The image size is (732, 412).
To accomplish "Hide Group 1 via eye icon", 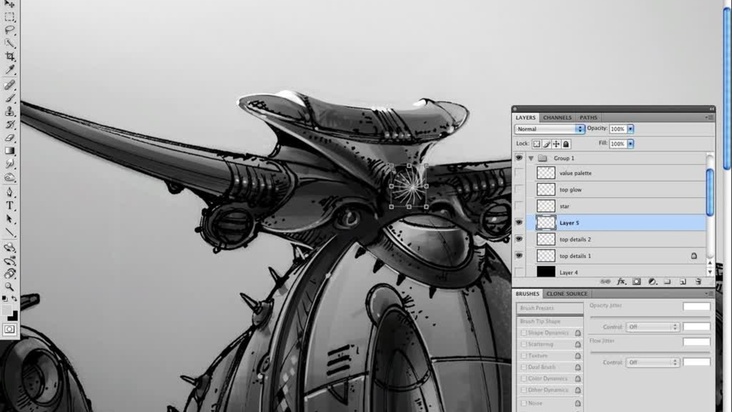I will point(519,158).
